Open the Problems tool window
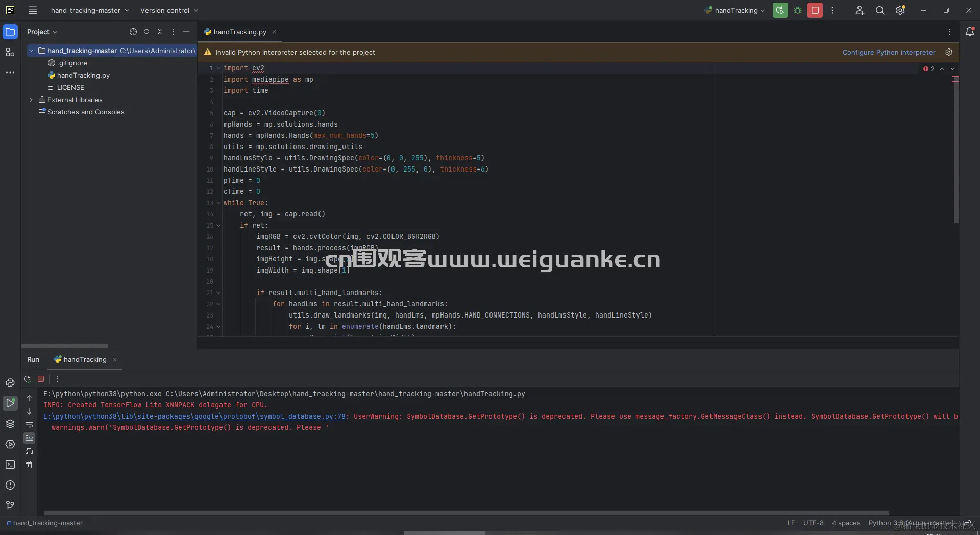Image resolution: width=980 pixels, height=535 pixels. [10, 485]
